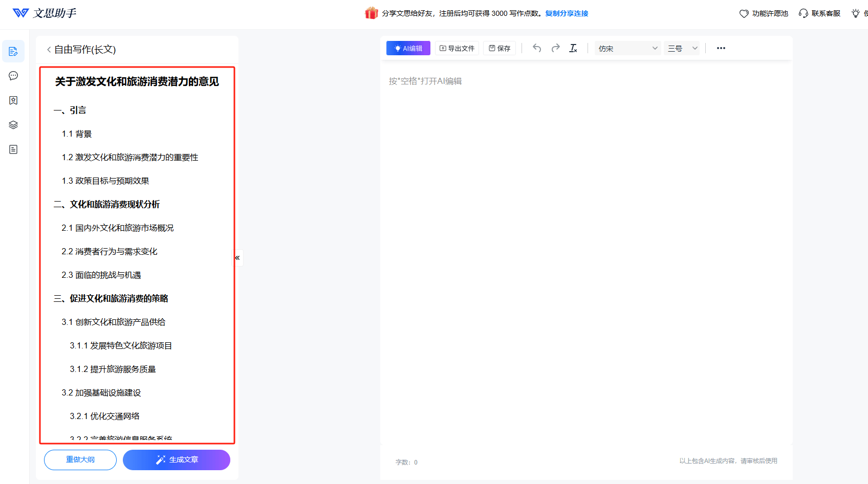The width and height of the screenshot is (868, 484).
Task: Click the redo arrow icon in the toolbar
Action: (555, 48)
